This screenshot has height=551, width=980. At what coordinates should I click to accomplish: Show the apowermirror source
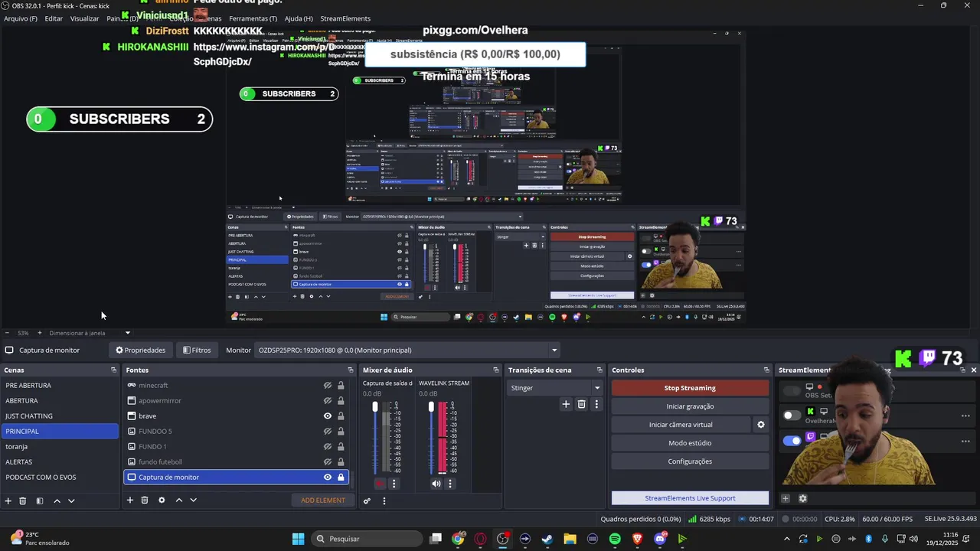(x=327, y=401)
